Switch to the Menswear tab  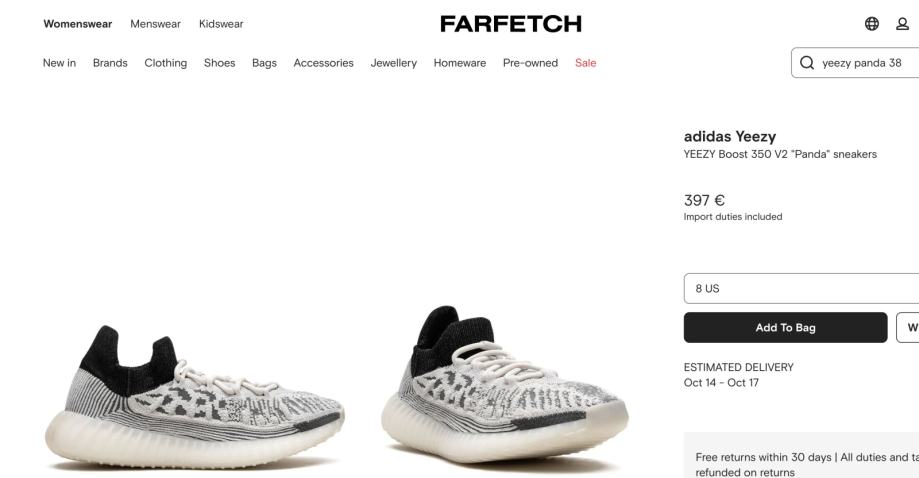(x=155, y=24)
